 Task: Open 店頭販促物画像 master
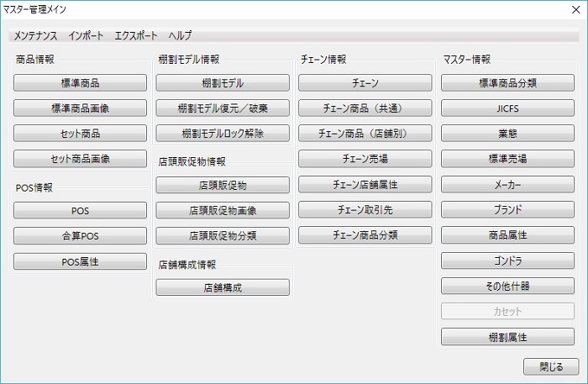click(223, 211)
